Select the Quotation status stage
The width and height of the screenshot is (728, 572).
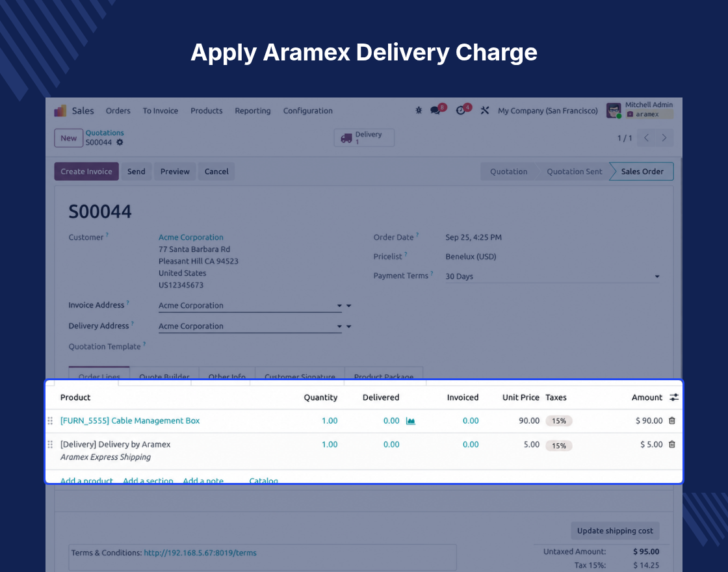(508, 172)
